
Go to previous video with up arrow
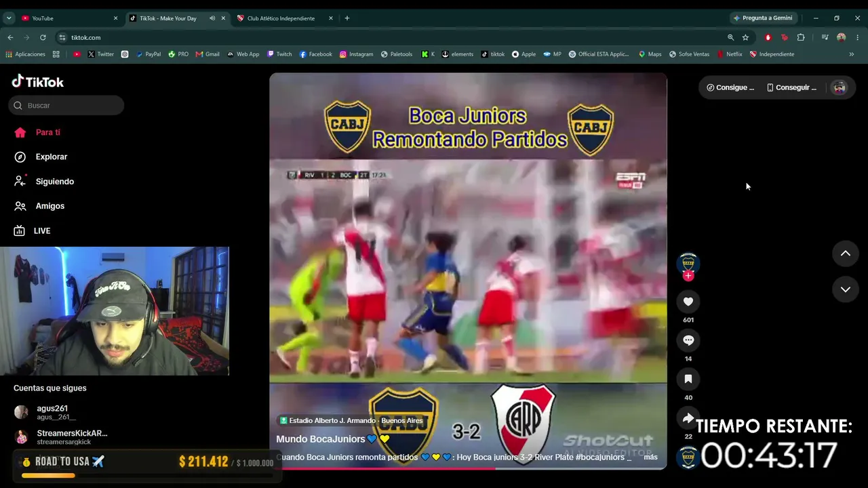pyautogui.click(x=846, y=253)
